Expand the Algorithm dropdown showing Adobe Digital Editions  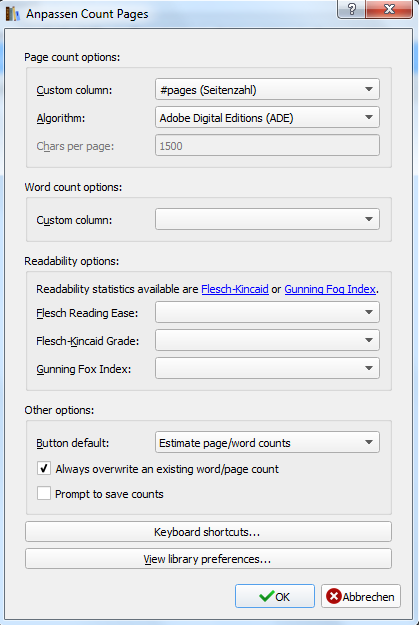[267, 118]
